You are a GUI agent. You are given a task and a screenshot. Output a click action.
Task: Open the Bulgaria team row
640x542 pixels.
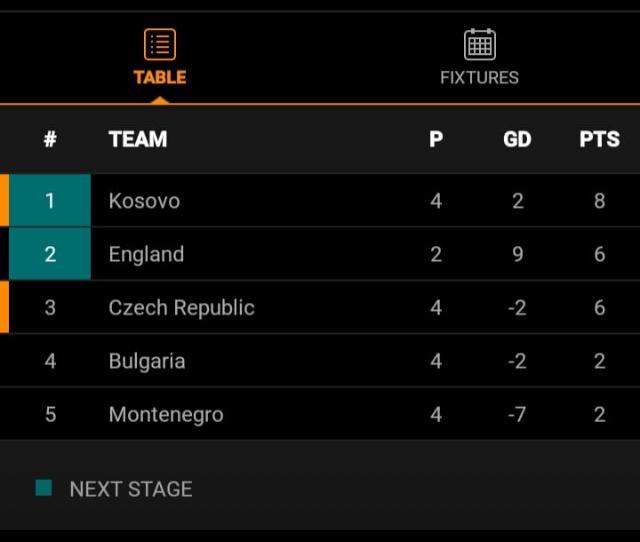[x=147, y=361]
